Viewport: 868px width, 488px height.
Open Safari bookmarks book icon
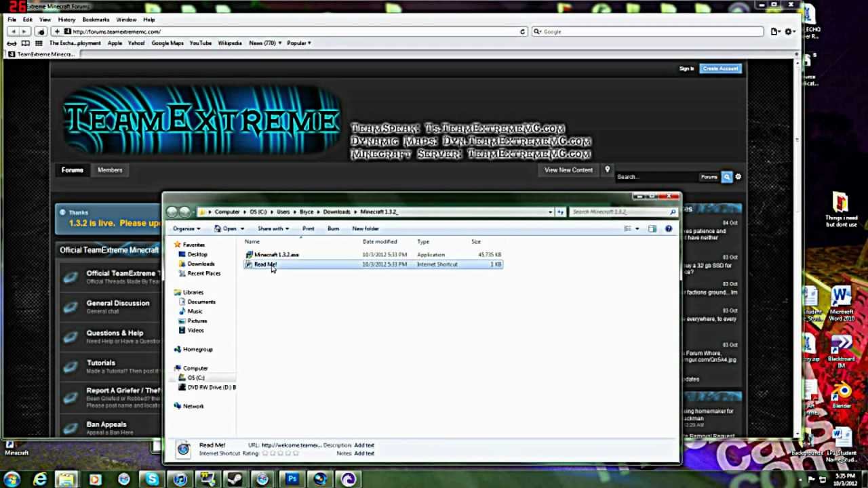click(x=26, y=43)
